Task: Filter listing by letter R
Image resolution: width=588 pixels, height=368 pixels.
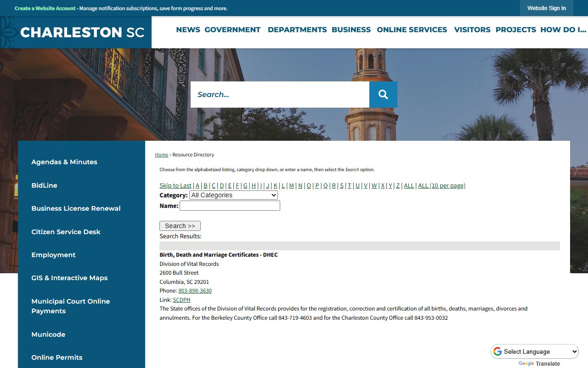Action: pyautogui.click(x=334, y=185)
